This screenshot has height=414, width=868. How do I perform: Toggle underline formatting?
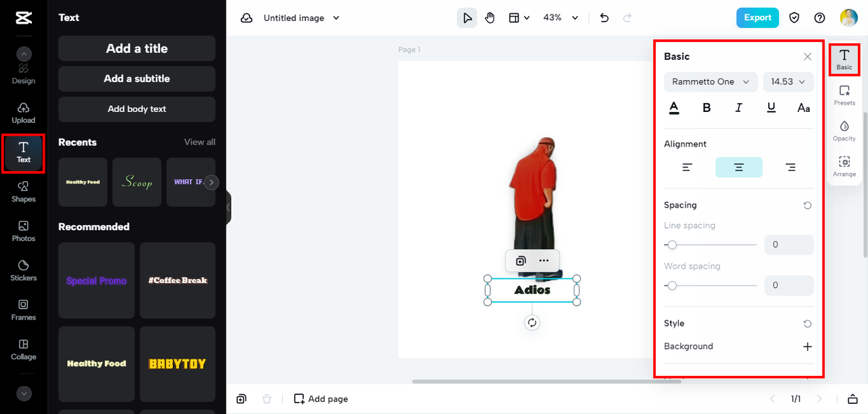pos(771,108)
